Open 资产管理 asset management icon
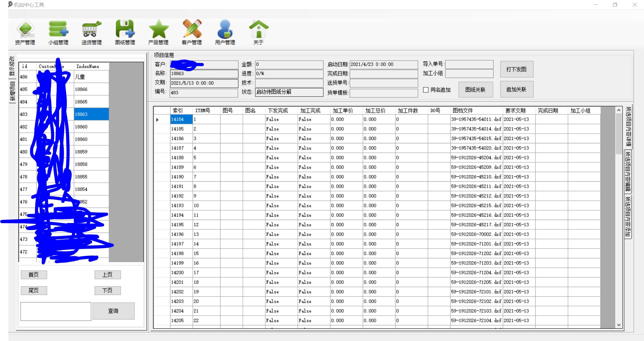 [x=25, y=29]
